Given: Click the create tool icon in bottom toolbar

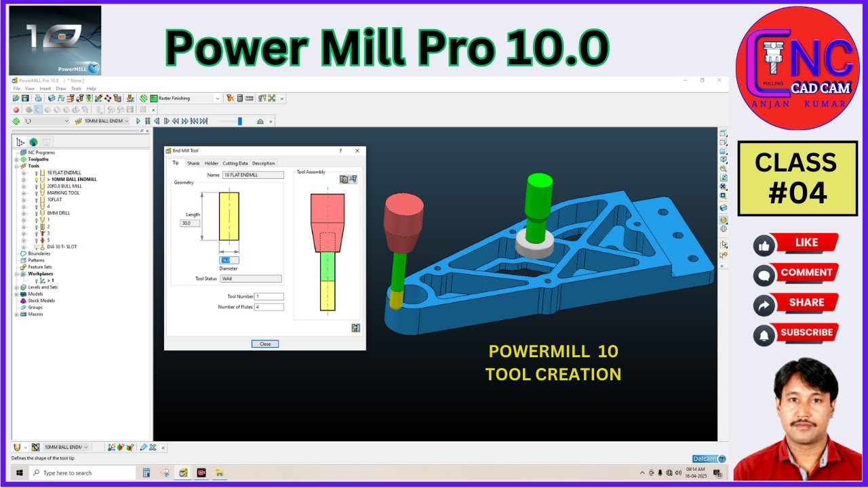Looking at the screenshot, I should (17, 447).
